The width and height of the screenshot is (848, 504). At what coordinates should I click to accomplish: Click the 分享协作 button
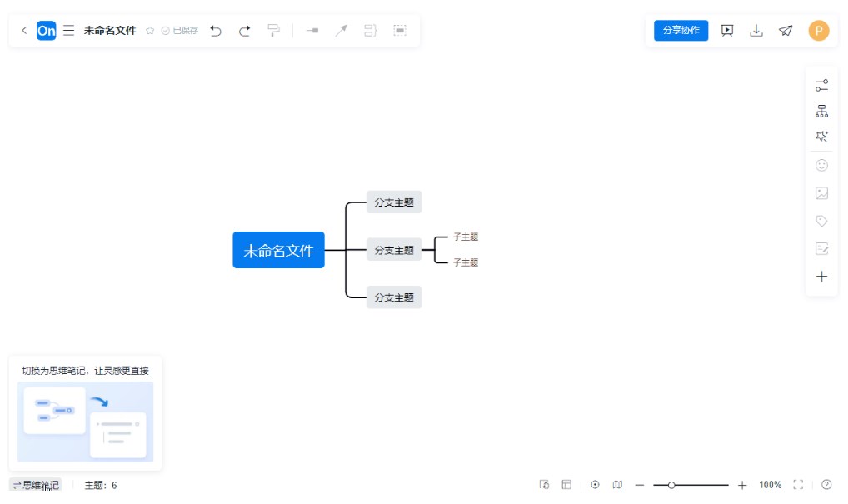(681, 31)
